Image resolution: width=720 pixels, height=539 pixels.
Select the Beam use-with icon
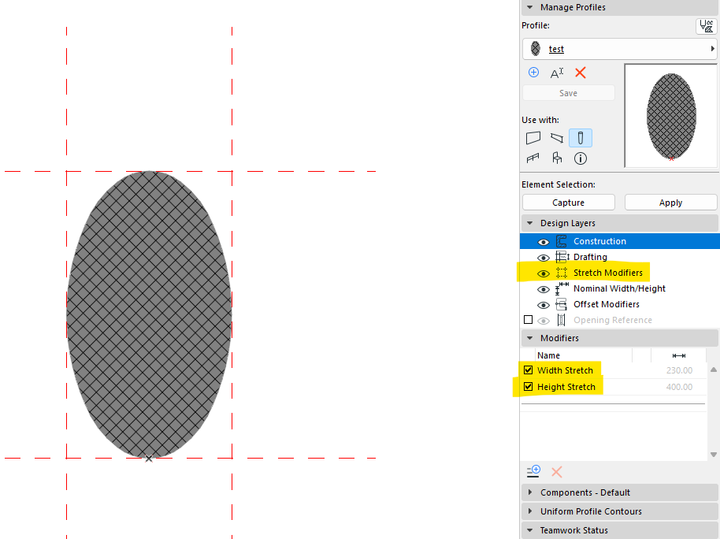(x=557, y=138)
